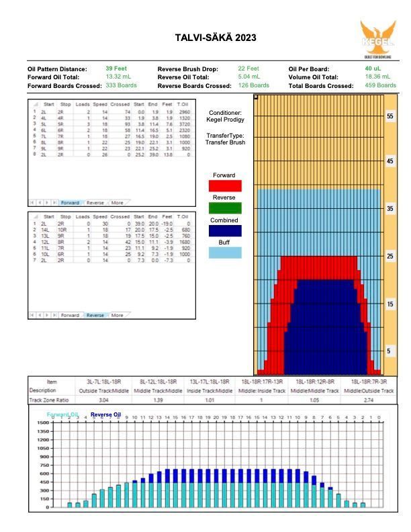Select the dark blue Combined swatch
This screenshot has height=532, width=411.
point(225,230)
